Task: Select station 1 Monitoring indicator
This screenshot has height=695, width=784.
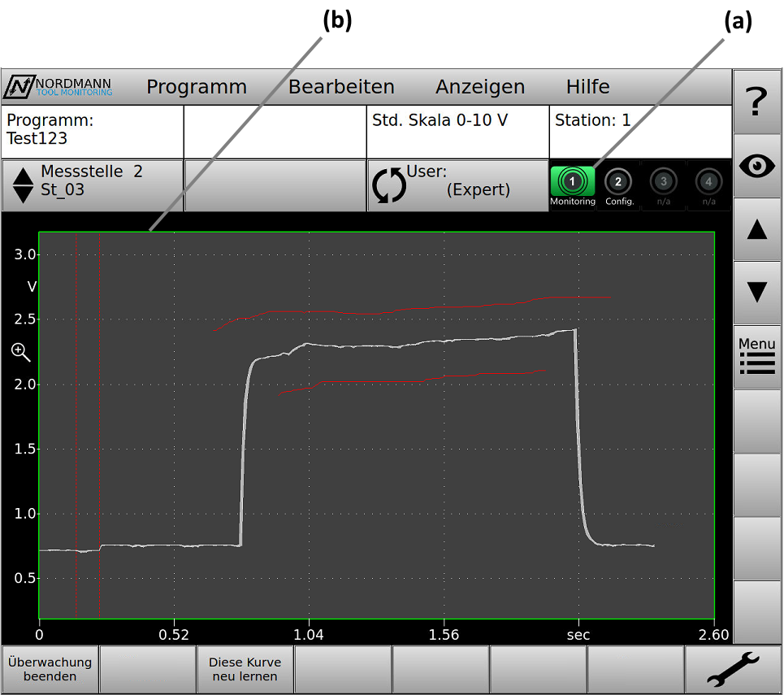Action: tap(572, 186)
